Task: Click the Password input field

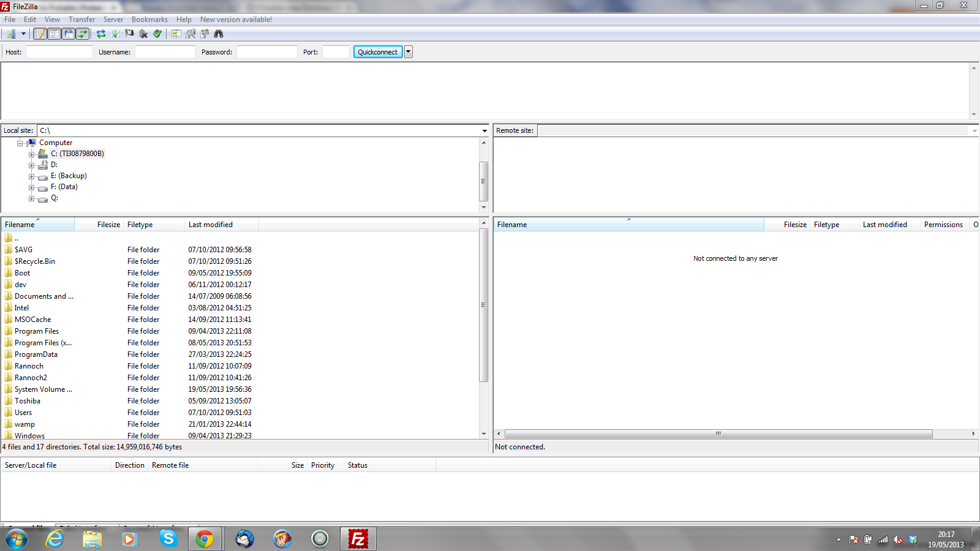Action: pos(267,52)
